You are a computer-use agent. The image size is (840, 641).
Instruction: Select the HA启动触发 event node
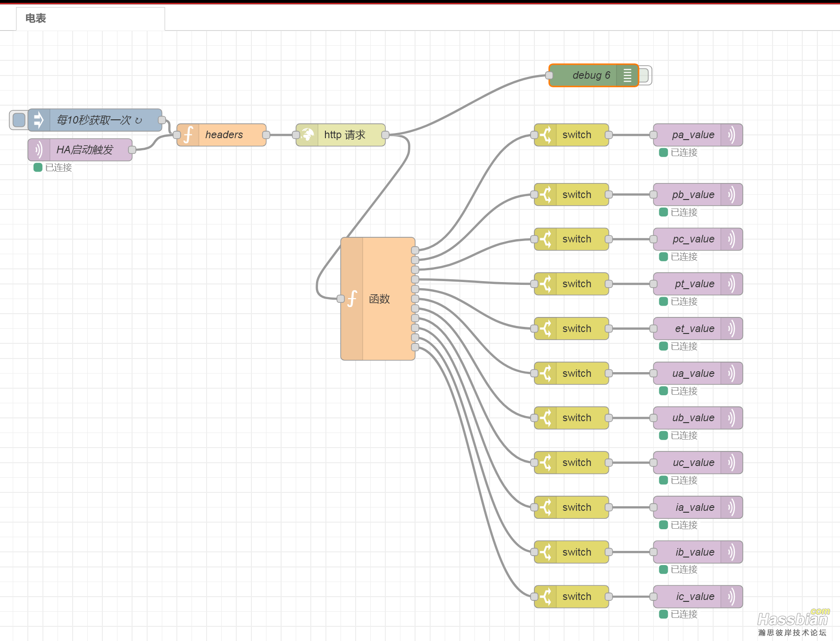(80, 150)
